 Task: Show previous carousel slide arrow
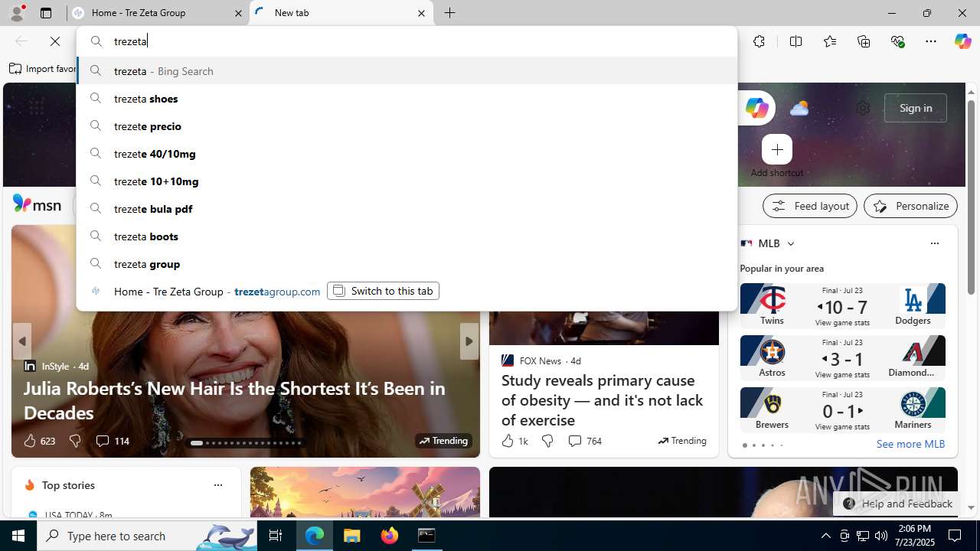pyautogui.click(x=22, y=341)
